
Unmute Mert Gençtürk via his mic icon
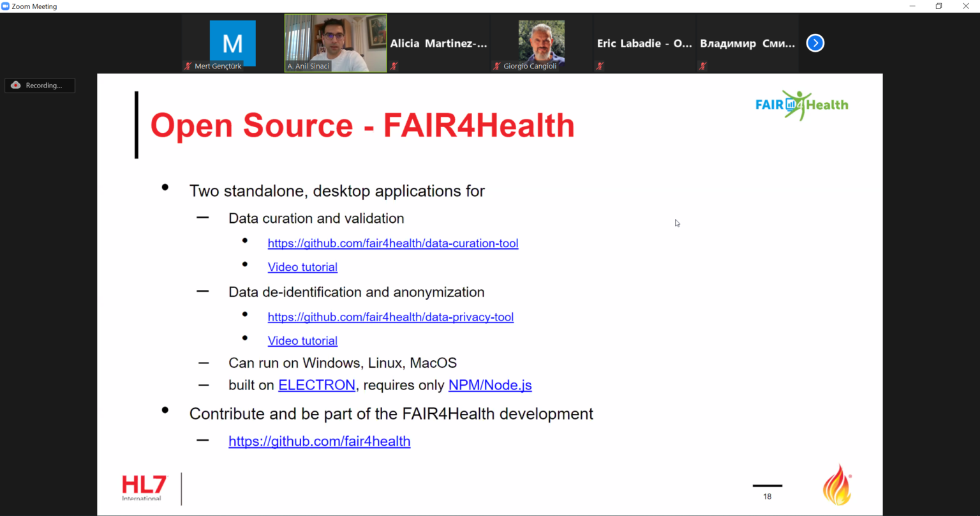coord(187,66)
